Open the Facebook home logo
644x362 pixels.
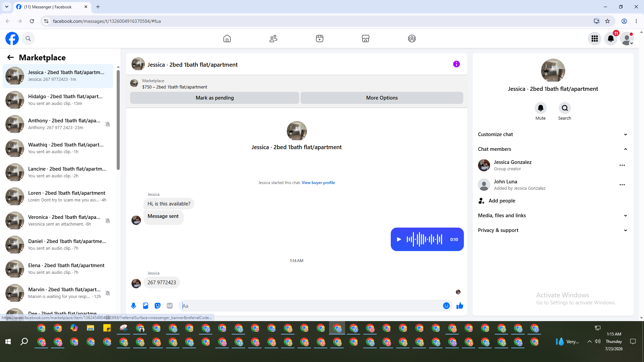12,39
